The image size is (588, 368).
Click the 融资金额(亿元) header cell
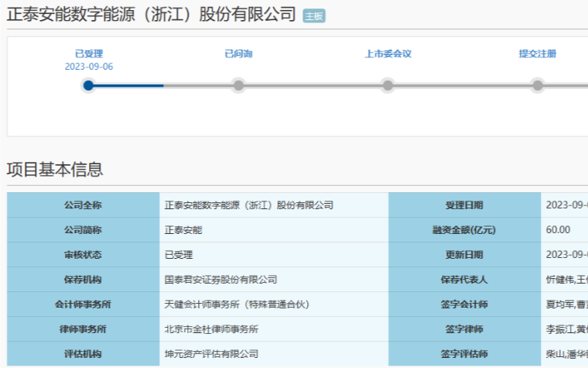pos(465,230)
